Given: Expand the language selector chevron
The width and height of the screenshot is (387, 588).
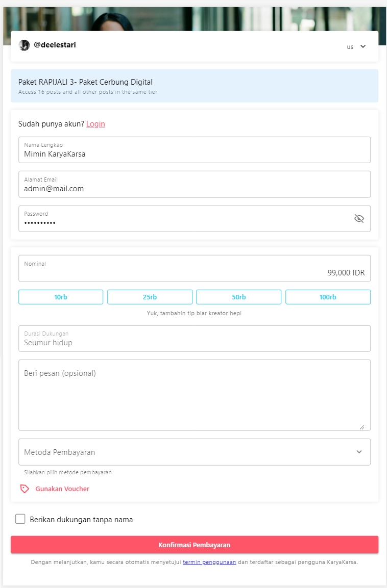Looking at the screenshot, I should [363, 46].
